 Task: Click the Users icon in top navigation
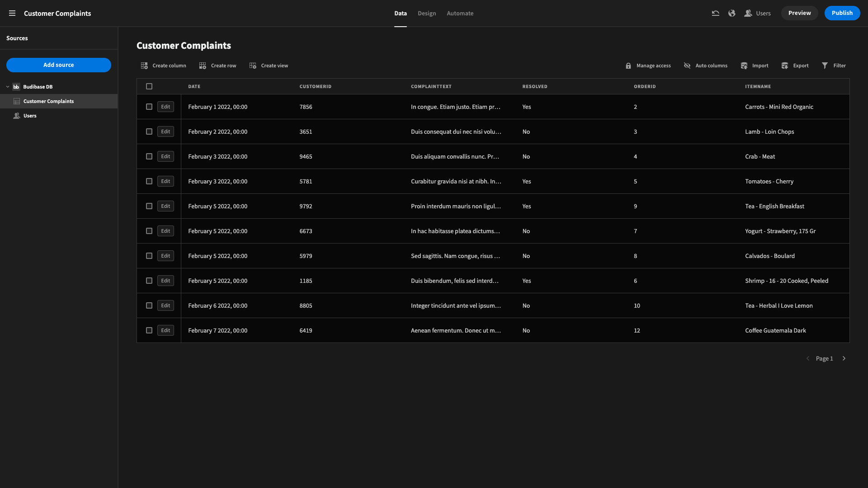(748, 13)
